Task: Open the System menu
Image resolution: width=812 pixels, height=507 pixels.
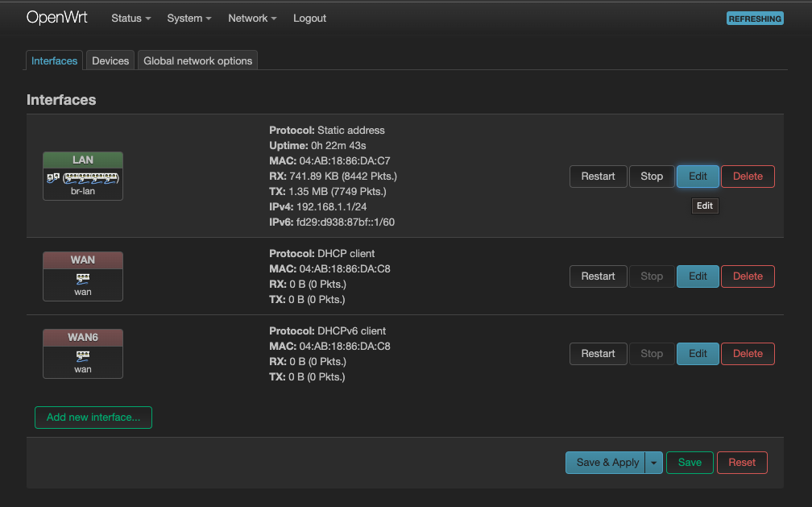Action: coord(189,19)
